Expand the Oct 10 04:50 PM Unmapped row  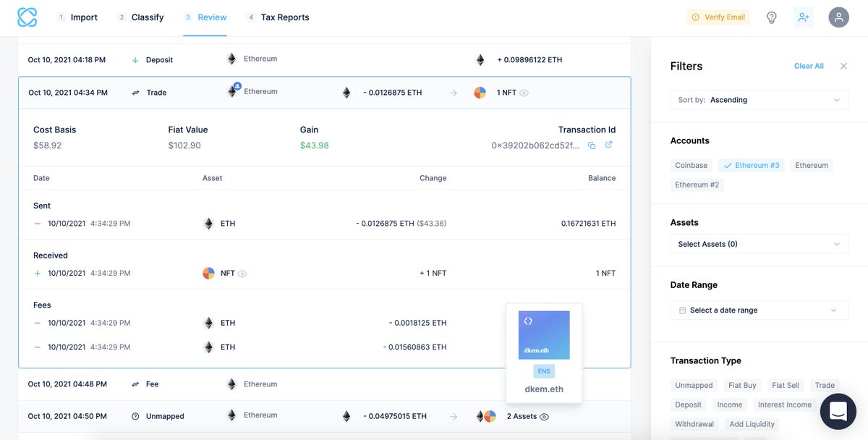point(325,416)
